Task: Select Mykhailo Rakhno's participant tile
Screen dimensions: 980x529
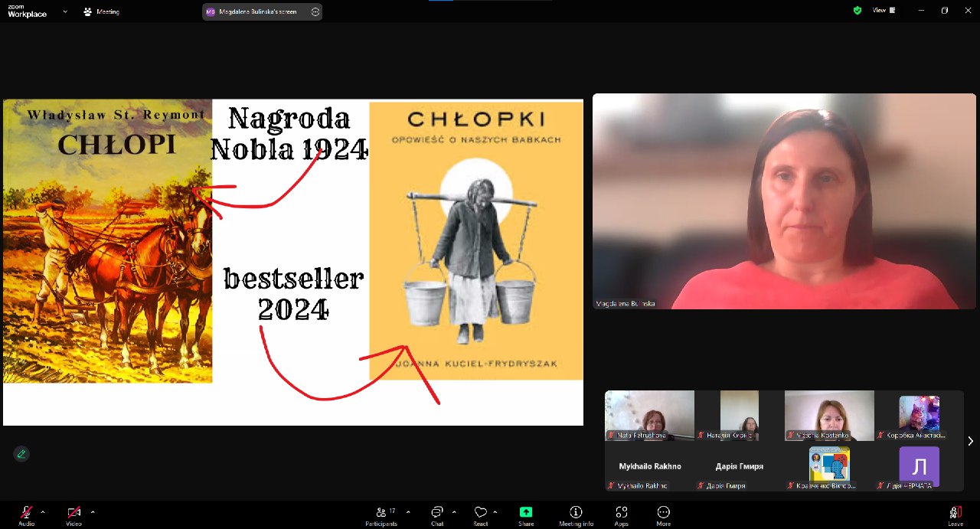Action: [x=650, y=466]
